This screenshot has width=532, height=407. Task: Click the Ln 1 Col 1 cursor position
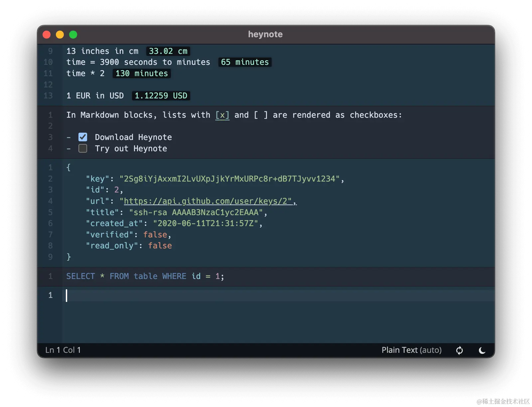pos(63,350)
